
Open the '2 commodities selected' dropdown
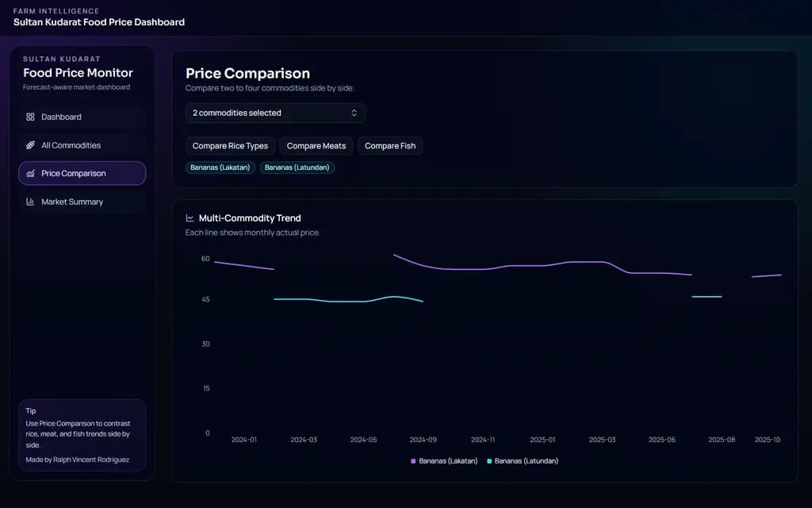275,113
